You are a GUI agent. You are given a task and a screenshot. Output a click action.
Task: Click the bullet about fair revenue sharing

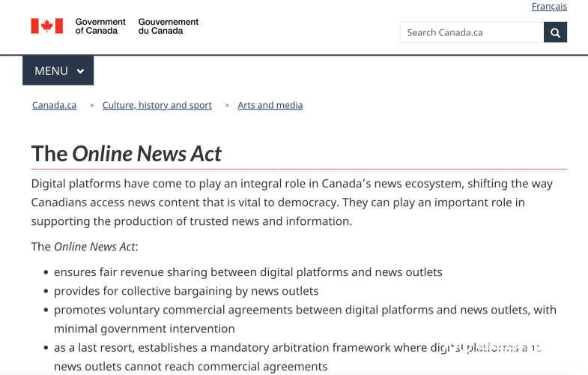pos(248,272)
